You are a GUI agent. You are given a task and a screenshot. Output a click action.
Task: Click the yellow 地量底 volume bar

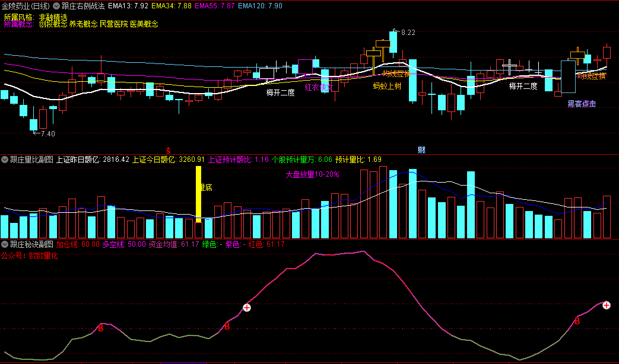[199, 194]
